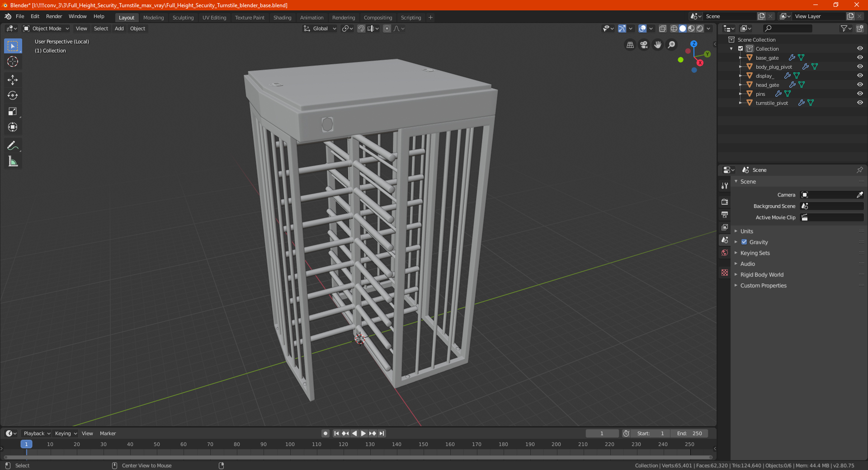Screen dimensions: 868x470
Task: Open the File menu
Action: (x=20, y=16)
